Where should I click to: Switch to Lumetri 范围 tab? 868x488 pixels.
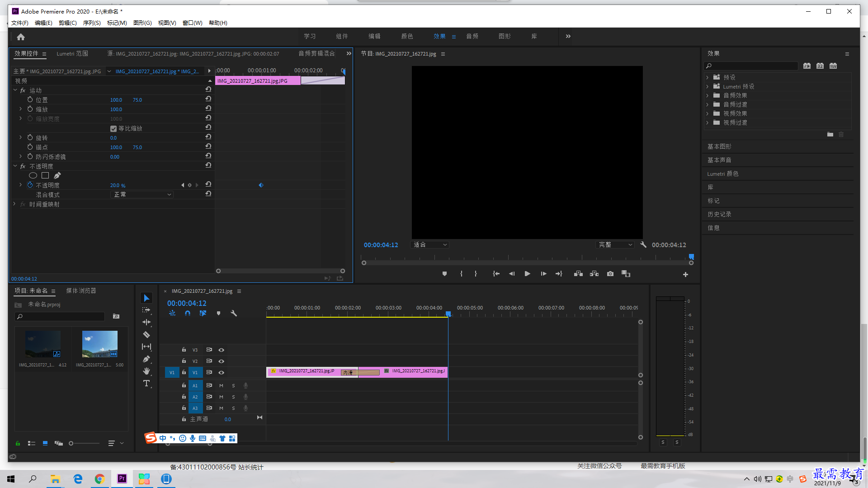[72, 53]
